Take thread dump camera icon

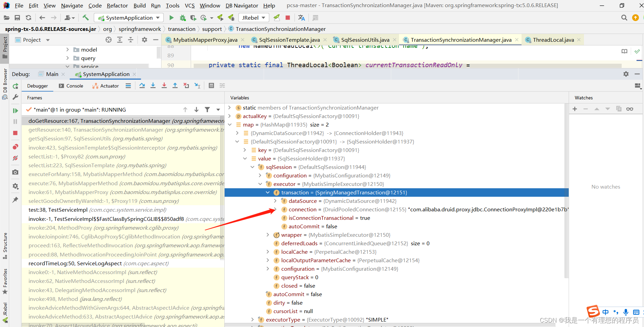15,172
